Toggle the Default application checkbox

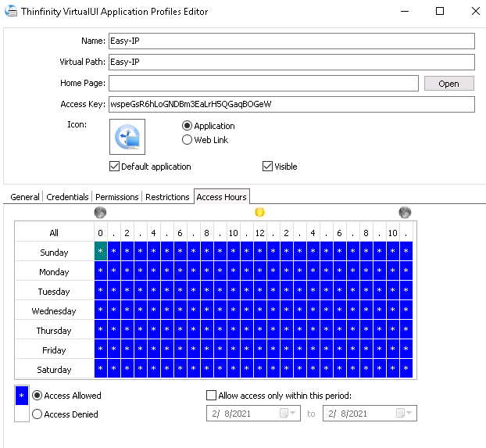[x=114, y=167]
